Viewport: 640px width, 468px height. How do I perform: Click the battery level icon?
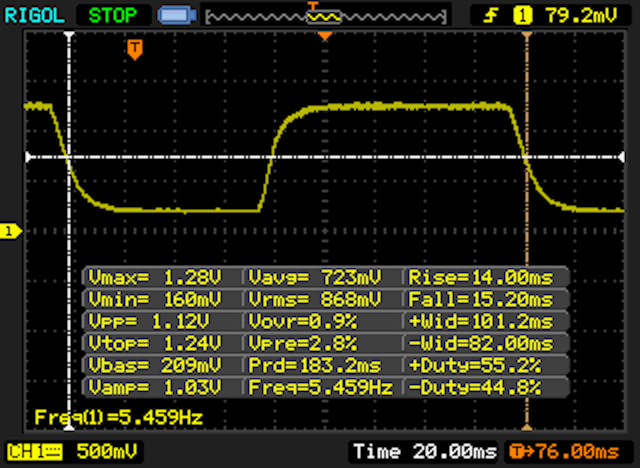coord(177,16)
